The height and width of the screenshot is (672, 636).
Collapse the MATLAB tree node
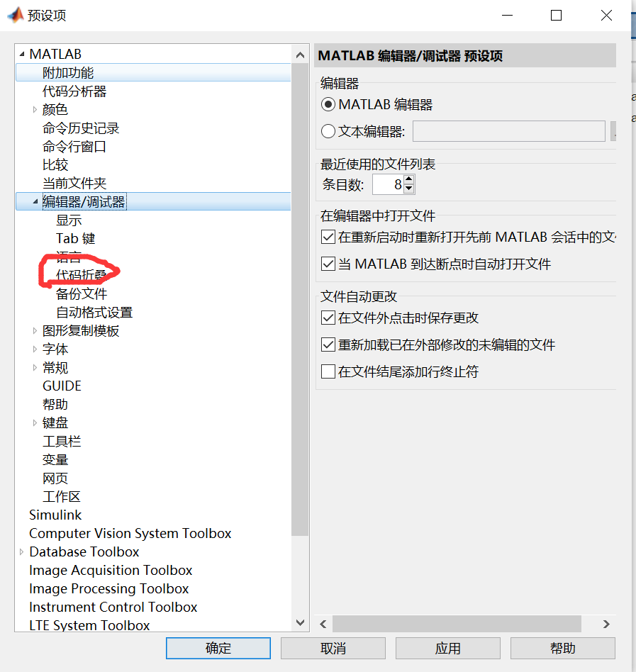click(22, 55)
